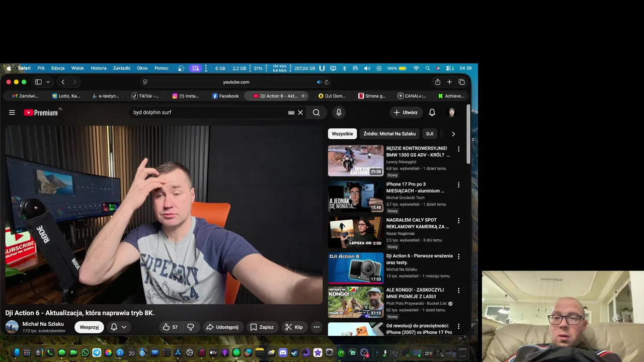Open options for Od rewolucji do przeciętności video
The image size is (644, 362).
(458, 326)
